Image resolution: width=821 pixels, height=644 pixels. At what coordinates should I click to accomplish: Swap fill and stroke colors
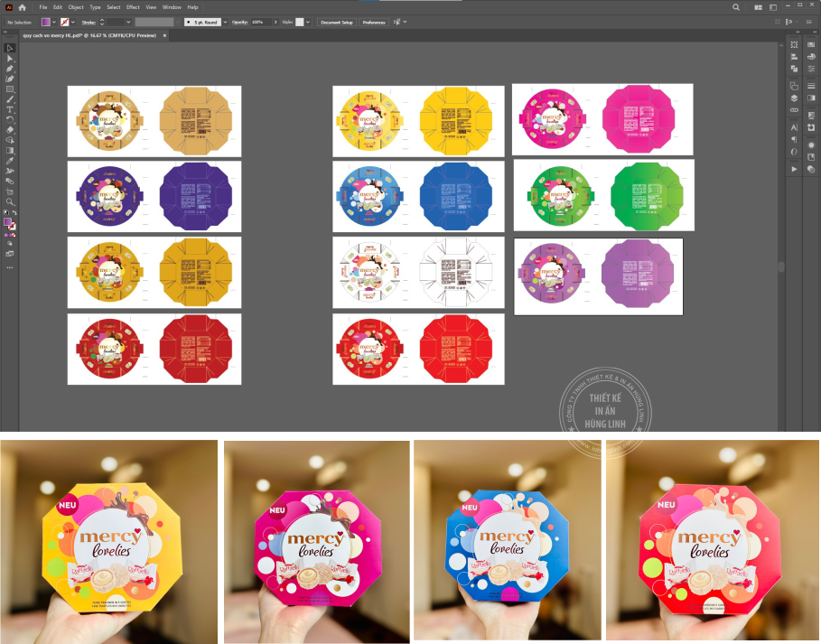(x=14, y=212)
